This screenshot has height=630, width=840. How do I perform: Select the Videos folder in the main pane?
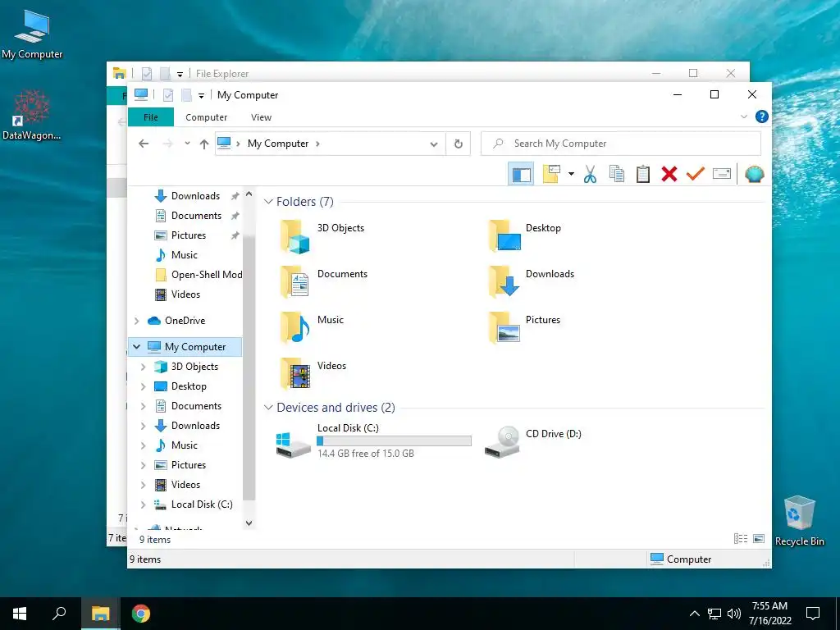click(313, 374)
